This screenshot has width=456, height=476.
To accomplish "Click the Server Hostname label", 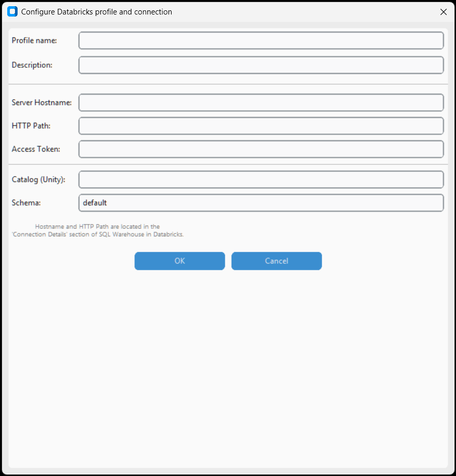I will pyautogui.click(x=41, y=102).
